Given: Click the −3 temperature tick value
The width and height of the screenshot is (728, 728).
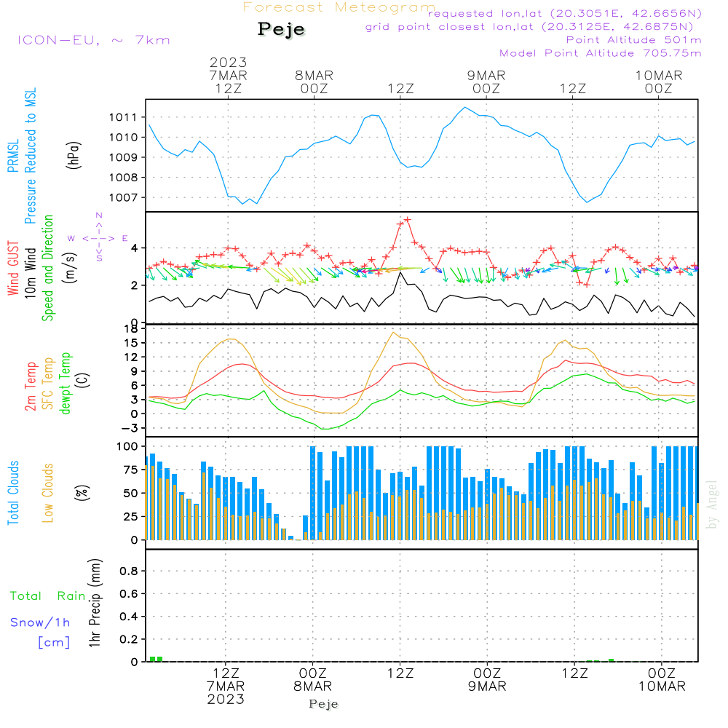Looking at the screenshot, I should pyautogui.click(x=128, y=428).
